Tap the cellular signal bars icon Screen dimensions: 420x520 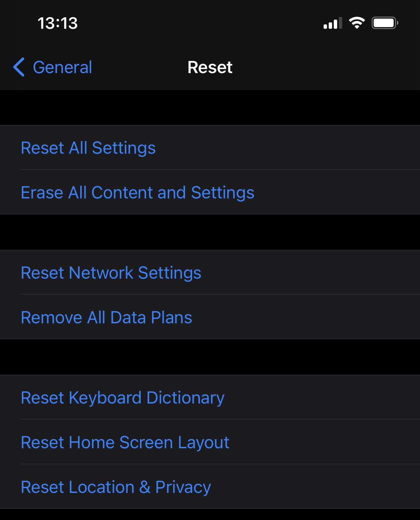[333, 23]
